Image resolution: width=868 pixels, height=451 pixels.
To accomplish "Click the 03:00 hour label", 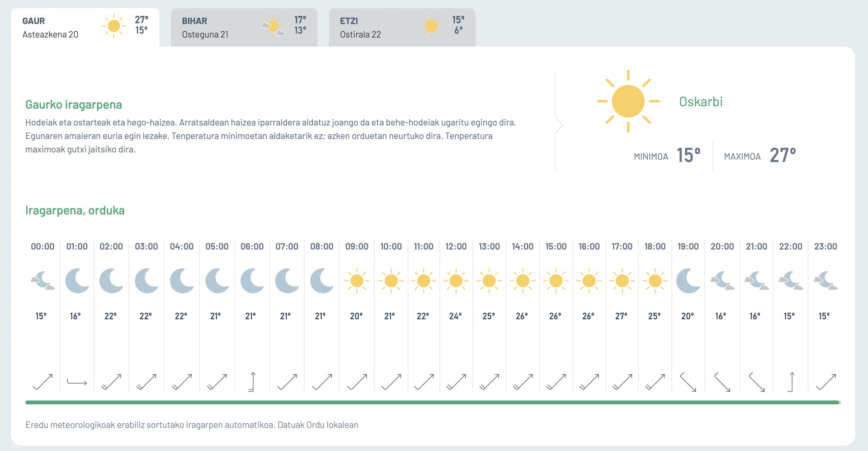I will (x=146, y=247).
